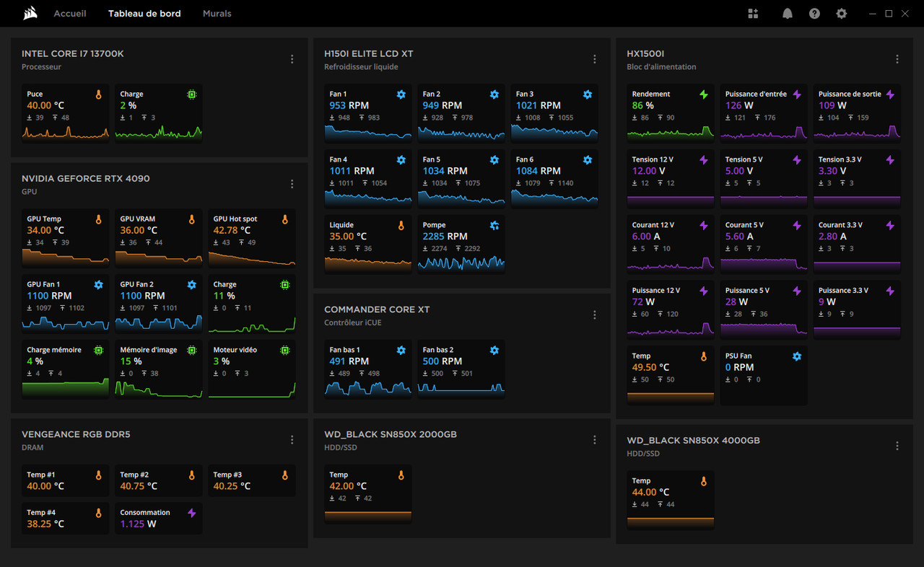
Task: Click the gear icon on the PSU Fan widget
Action: (x=796, y=356)
